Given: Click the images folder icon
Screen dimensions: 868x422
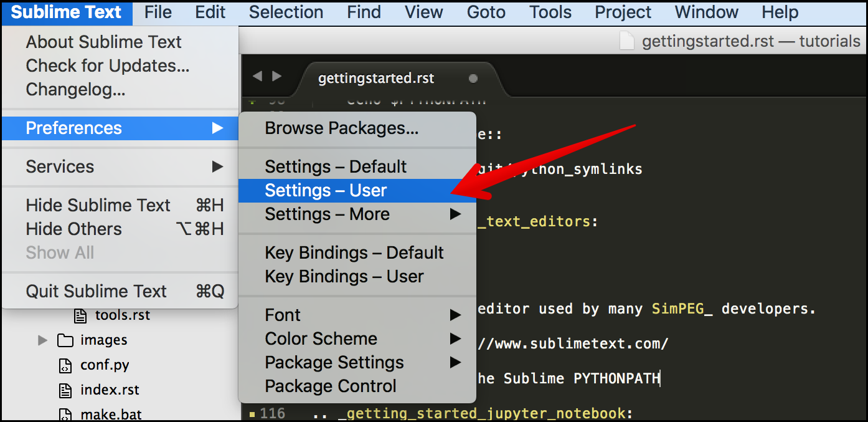Looking at the screenshot, I should [x=65, y=340].
